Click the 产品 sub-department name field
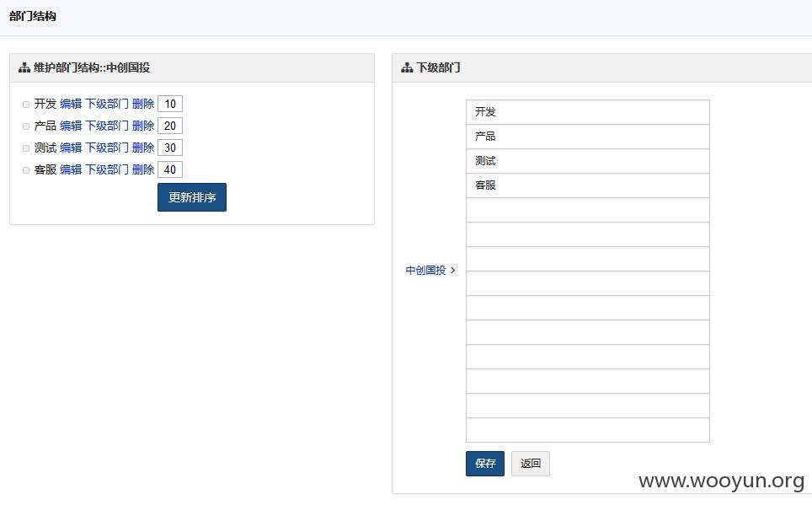Image resolution: width=812 pixels, height=505 pixels. [588, 137]
